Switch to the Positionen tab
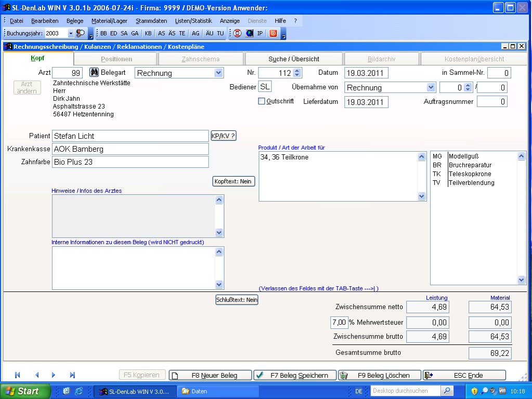 tap(116, 59)
